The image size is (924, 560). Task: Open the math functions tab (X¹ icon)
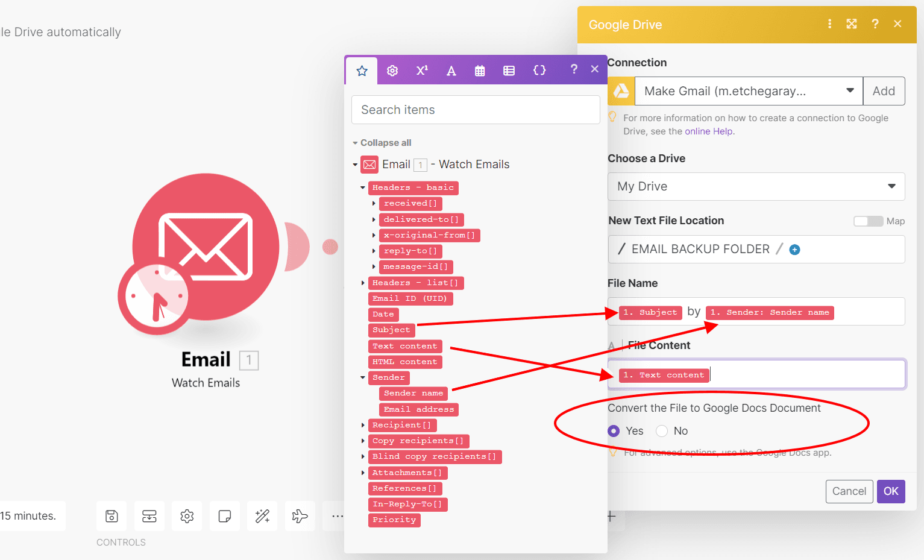(x=421, y=70)
